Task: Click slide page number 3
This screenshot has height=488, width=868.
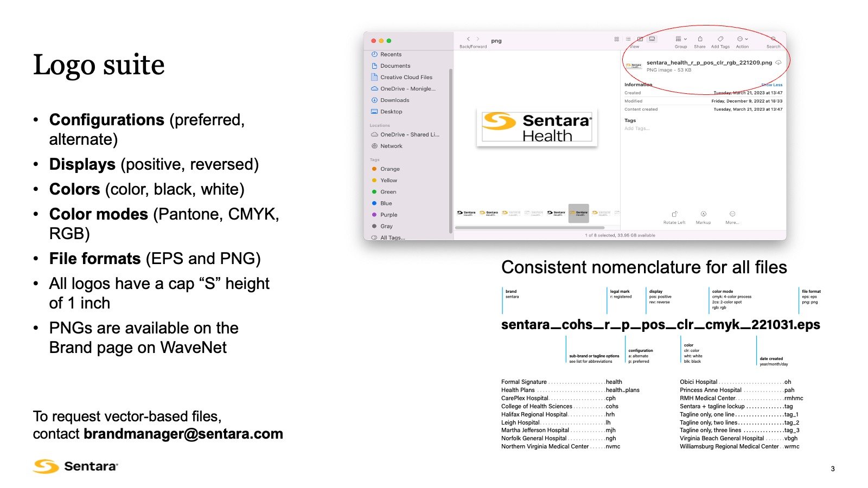Action: tap(833, 468)
